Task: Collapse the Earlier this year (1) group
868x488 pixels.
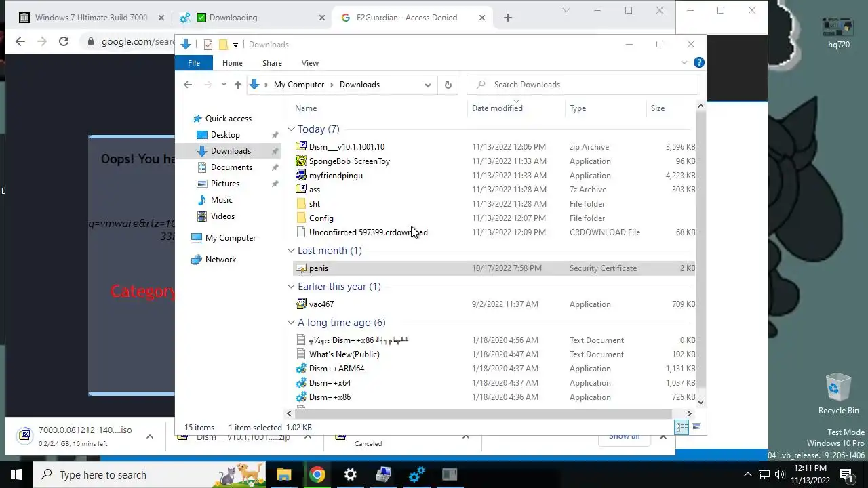Action: [x=291, y=287]
